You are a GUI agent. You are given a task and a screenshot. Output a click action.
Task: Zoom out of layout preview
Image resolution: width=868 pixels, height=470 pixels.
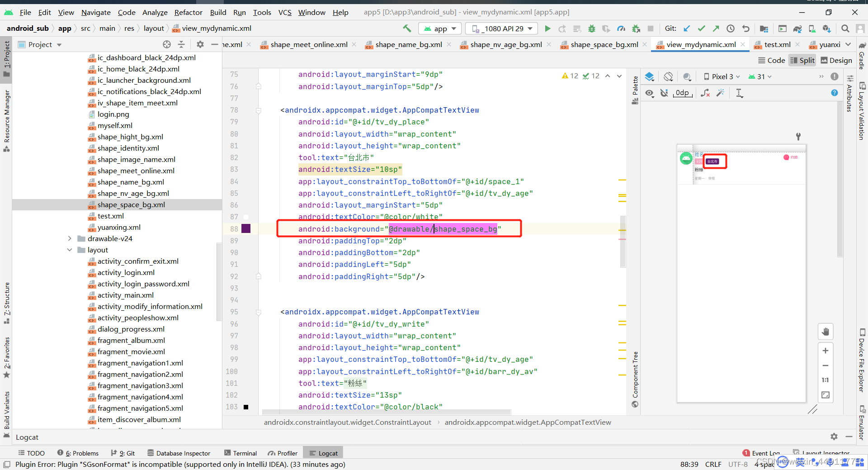click(x=826, y=366)
